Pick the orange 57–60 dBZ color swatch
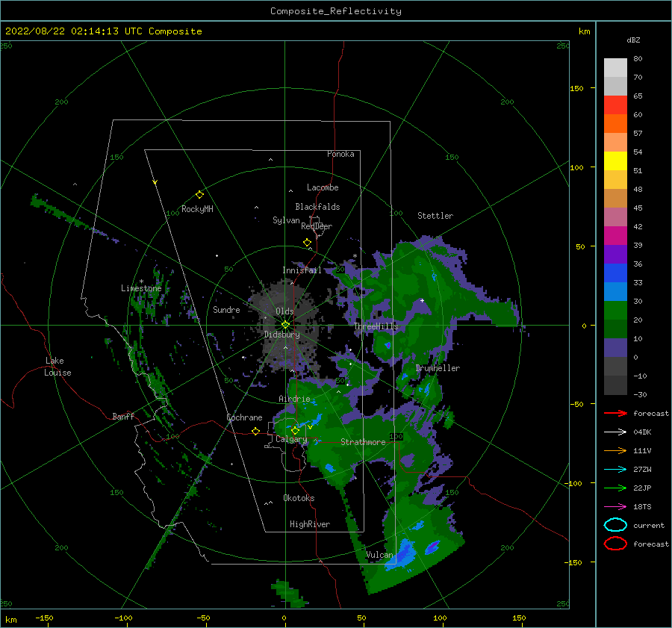Screen dimensions: 672x628 [x=615, y=124]
